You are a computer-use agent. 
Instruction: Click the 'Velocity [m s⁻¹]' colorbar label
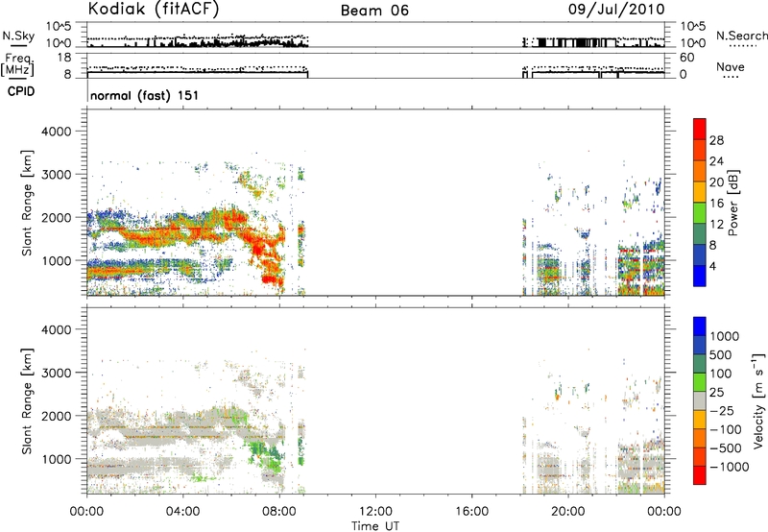[x=758, y=400]
